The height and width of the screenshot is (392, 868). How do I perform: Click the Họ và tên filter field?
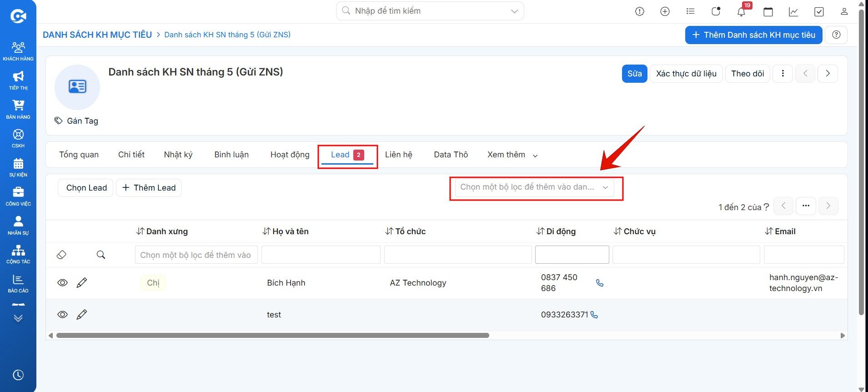point(321,255)
